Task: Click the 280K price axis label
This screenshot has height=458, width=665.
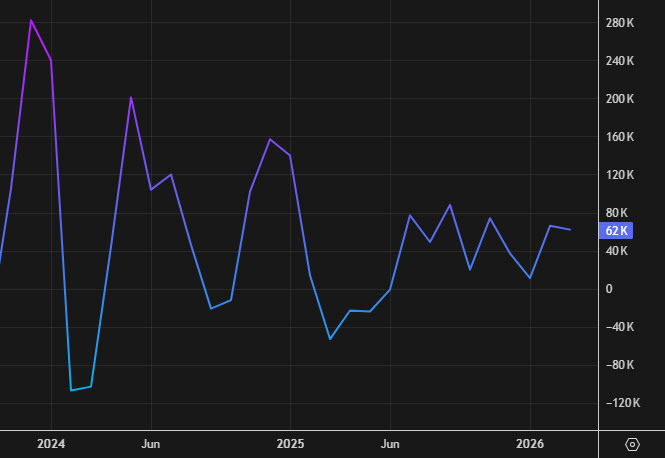Action: click(620, 23)
